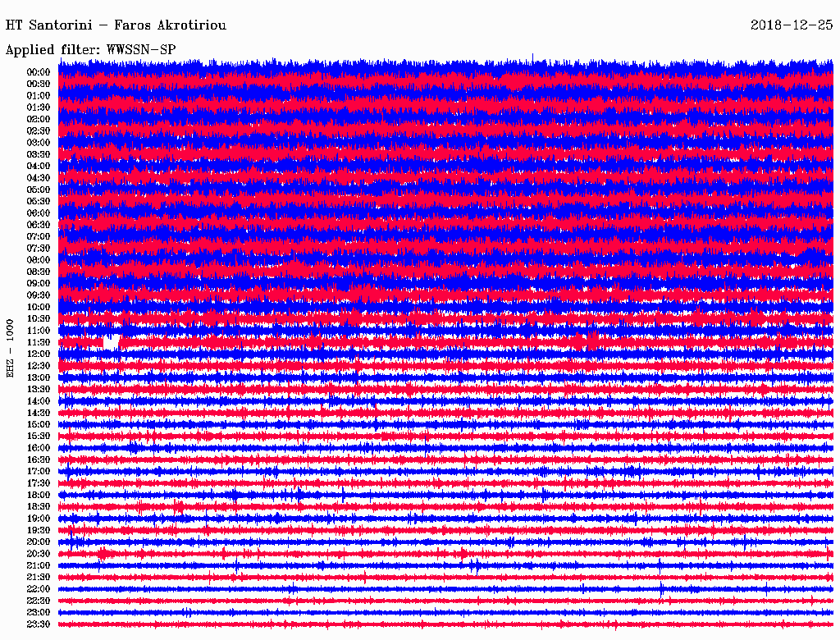Click the 22:30 time label
This screenshot has width=840, height=640.
[x=39, y=601]
